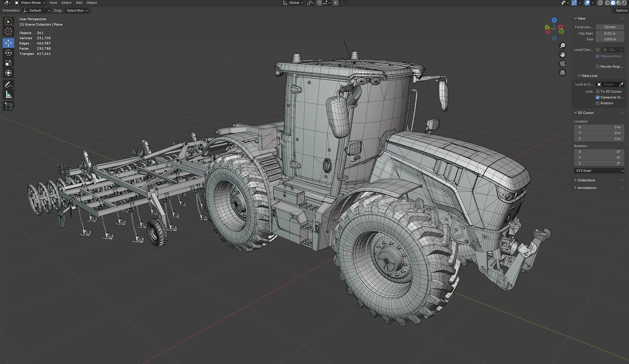This screenshot has height=364, width=629.
Task: Enable Lock To 3D Cursor checkbox
Action: (x=598, y=91)
